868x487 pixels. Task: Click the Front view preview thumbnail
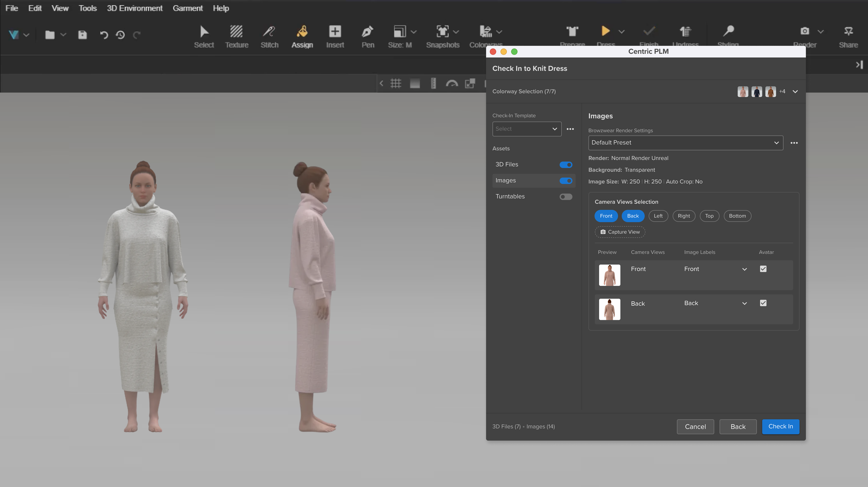(x=609, y=275)
